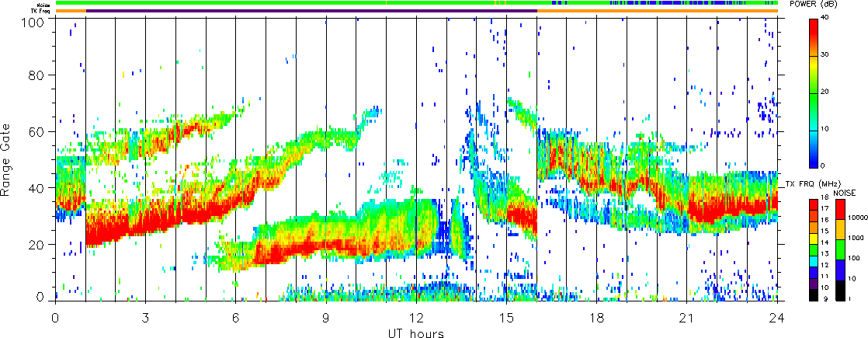
Task: Click the 20 tick label on the POWER scale
Action: (826, 93)
